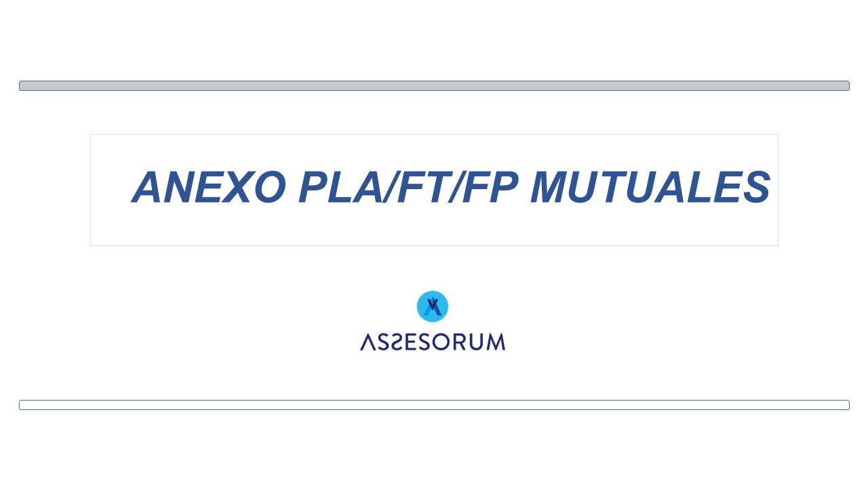This screenshot has width=868, height=488.
Task: Click the white outlined bar below the logo
Action: pos(434,405)
